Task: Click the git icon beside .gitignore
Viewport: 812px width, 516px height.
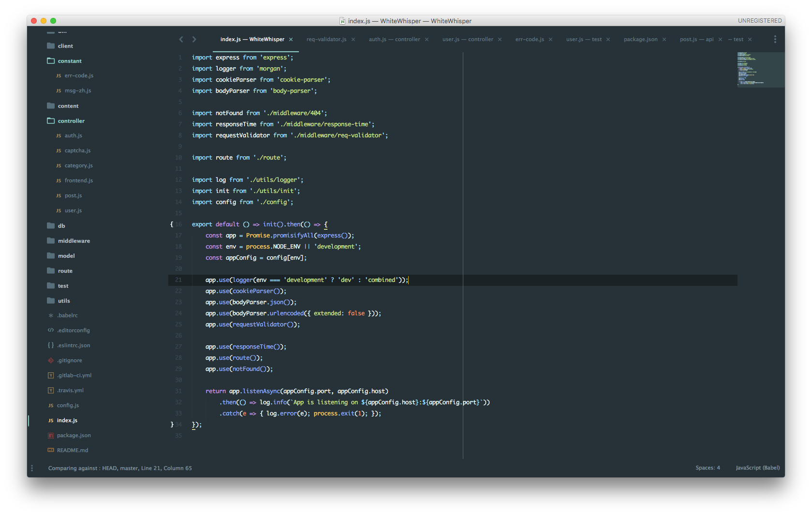Action: click(x=50, y=360)
